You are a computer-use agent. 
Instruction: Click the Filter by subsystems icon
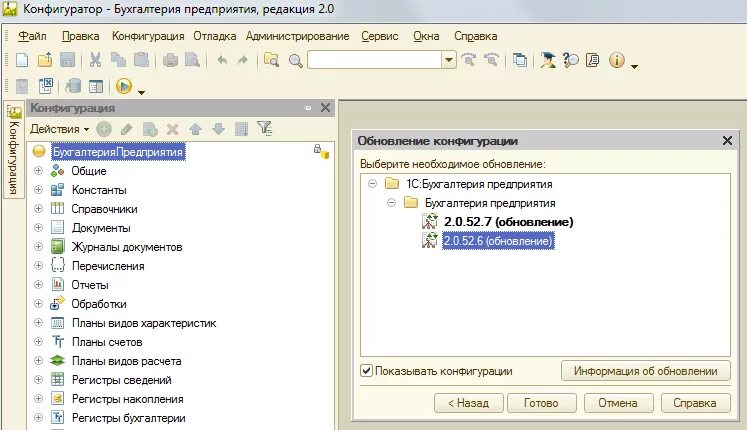[264, 129]
